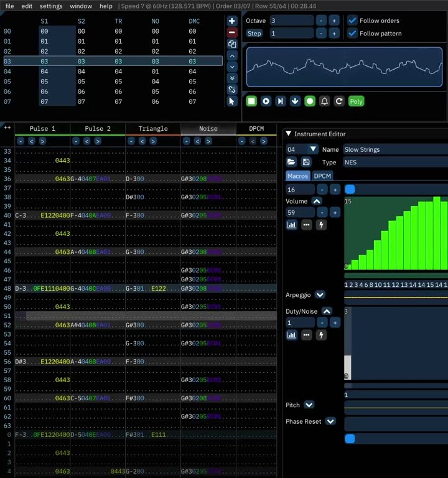
Task: Click the double-chevron order icon
Action: [x=232, y=78]
